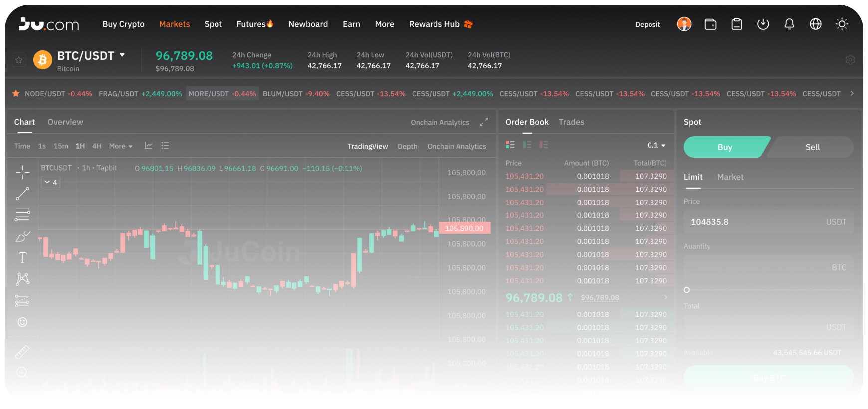This screenshot has height=409, width=868.
Task: Select the crosshair cursor tool
Action: coord(22,173)
